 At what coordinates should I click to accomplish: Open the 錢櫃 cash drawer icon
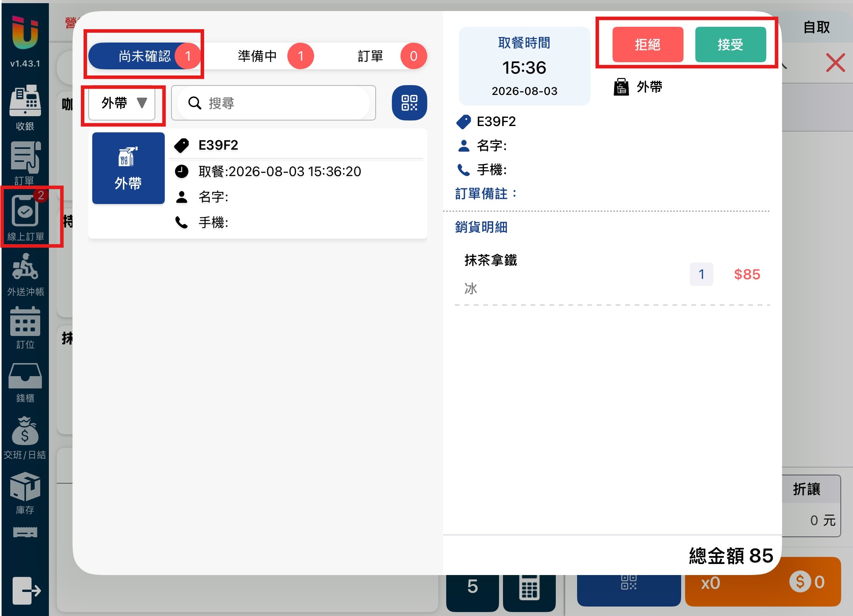[25, 382]
